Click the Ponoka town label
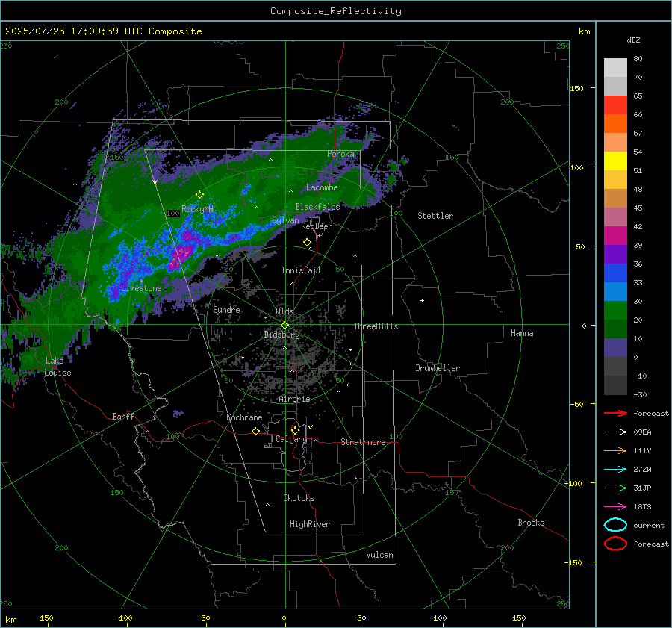Screen dimensions: 672x628 340,154
